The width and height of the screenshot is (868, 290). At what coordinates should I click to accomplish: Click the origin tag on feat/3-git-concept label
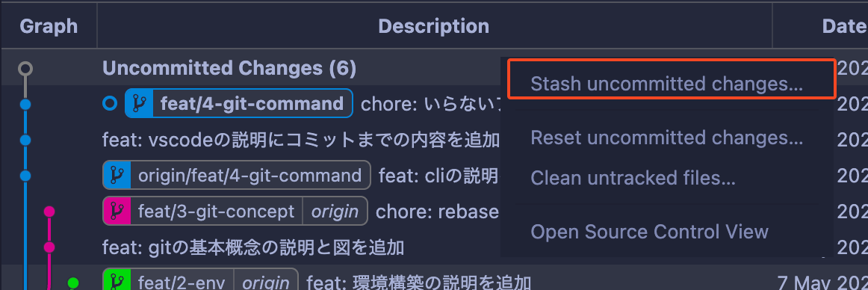tap(335, 212)
